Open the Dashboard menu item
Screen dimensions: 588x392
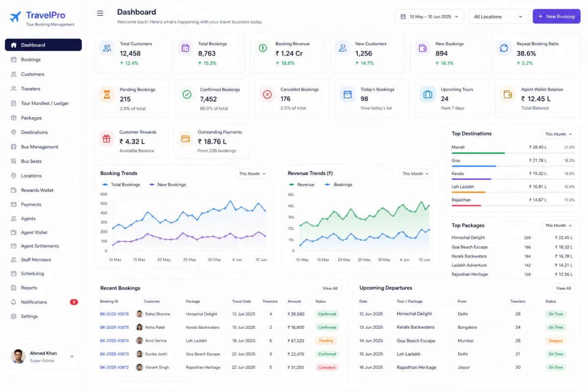(x=43, y=45)
